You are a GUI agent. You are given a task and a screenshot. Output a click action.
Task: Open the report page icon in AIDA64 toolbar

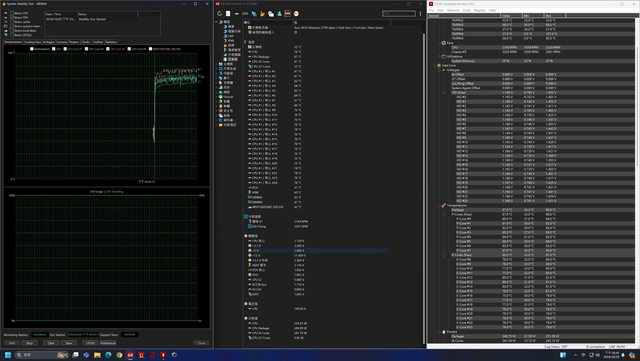(x=228, y=13)
